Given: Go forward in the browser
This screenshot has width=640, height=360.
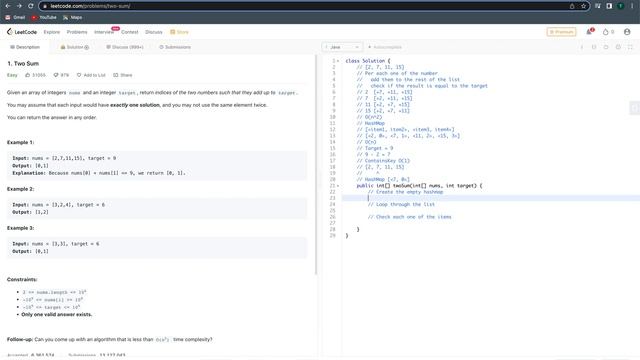Looking at the screenshot, I should [19, 6].
